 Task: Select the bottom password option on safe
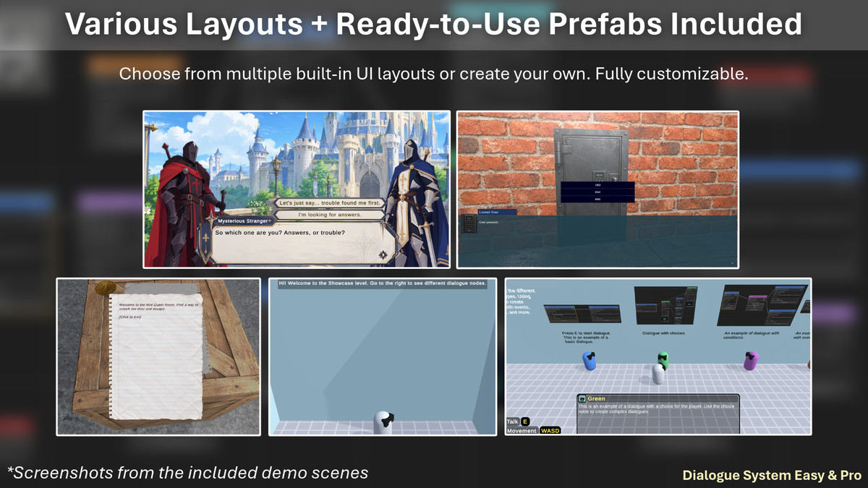[597, 199]
